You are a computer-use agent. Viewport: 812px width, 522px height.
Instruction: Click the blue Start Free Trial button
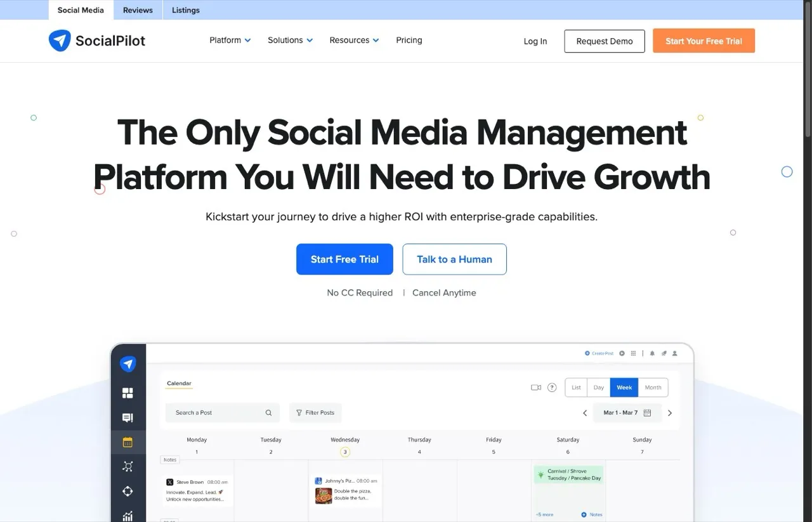(x=344, y=259)
